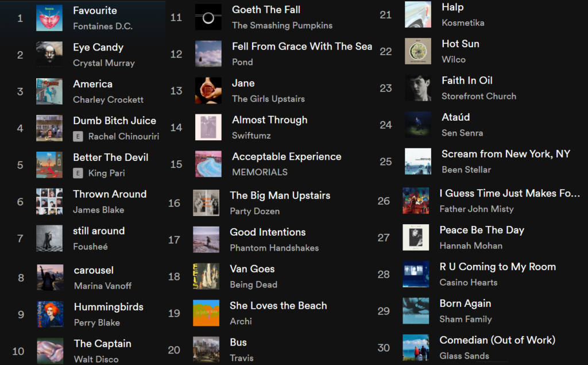Click the Acceptable Experience cover art
This screenshot has height=365, width=588.
coord(208,164)
